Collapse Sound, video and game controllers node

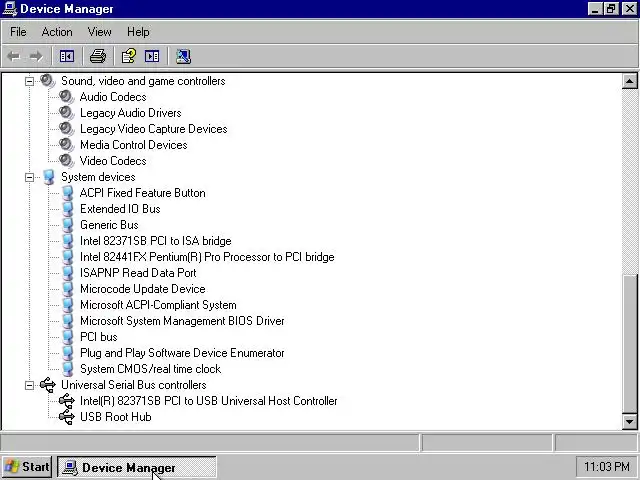(29, 81)
